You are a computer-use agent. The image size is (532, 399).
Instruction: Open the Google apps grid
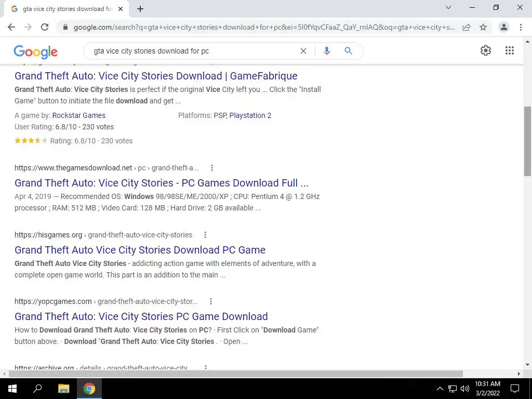[x=510, y=50]
